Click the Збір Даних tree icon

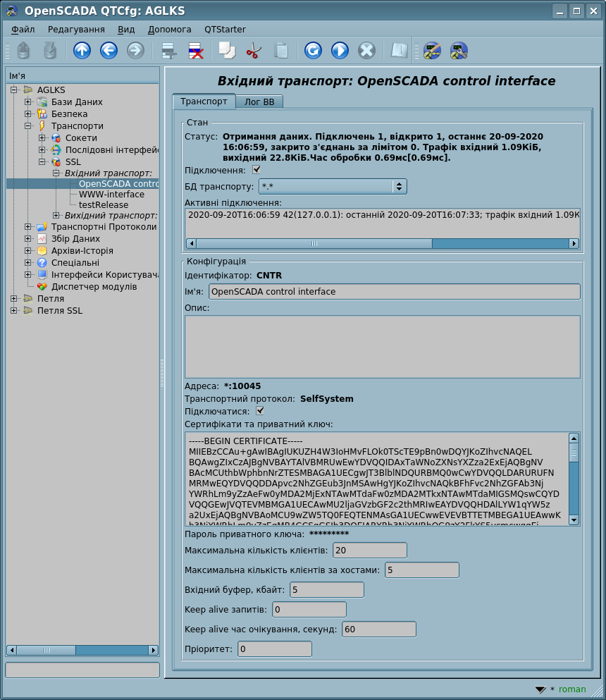[42, 239]
